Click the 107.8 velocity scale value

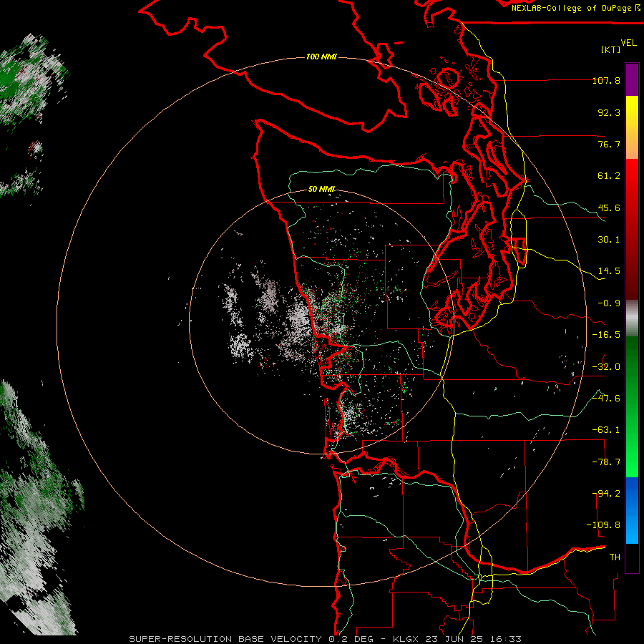click(x=606, y=80)
